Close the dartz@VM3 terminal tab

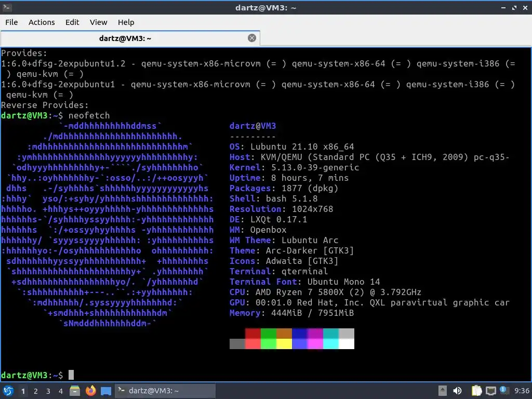click(x=252, y=38)
